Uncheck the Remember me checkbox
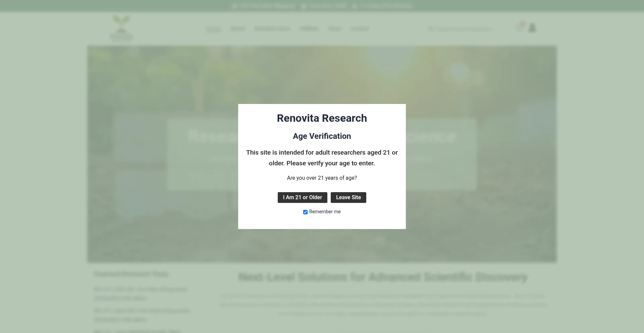 305,212
